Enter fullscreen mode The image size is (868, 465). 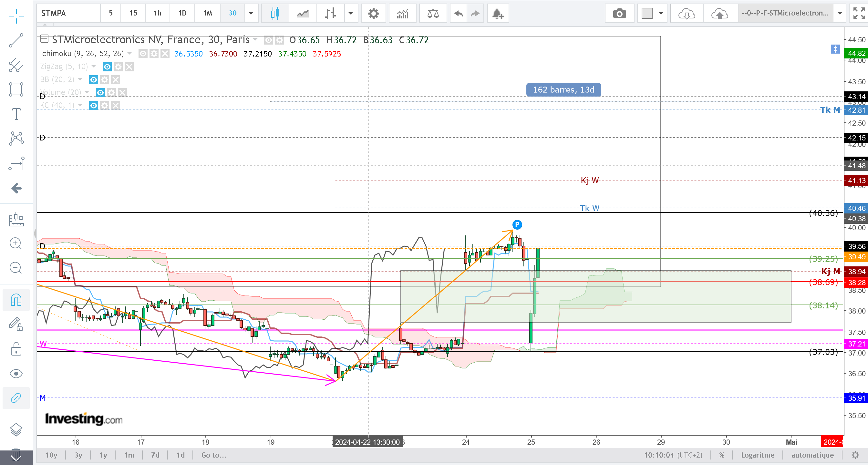pyautogui.click(x=859, y=14)
